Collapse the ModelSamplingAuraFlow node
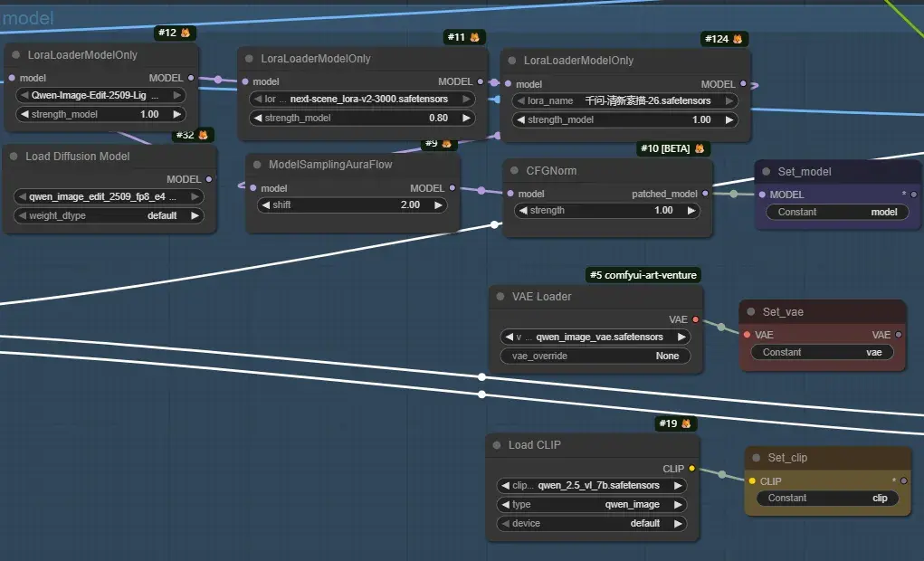 coord(257,165)
